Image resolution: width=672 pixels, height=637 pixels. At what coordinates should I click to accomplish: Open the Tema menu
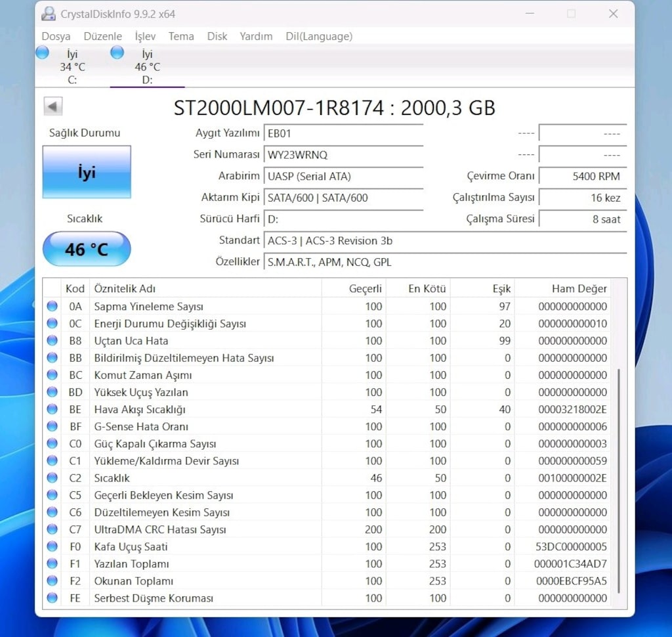(x=181, y=37)
